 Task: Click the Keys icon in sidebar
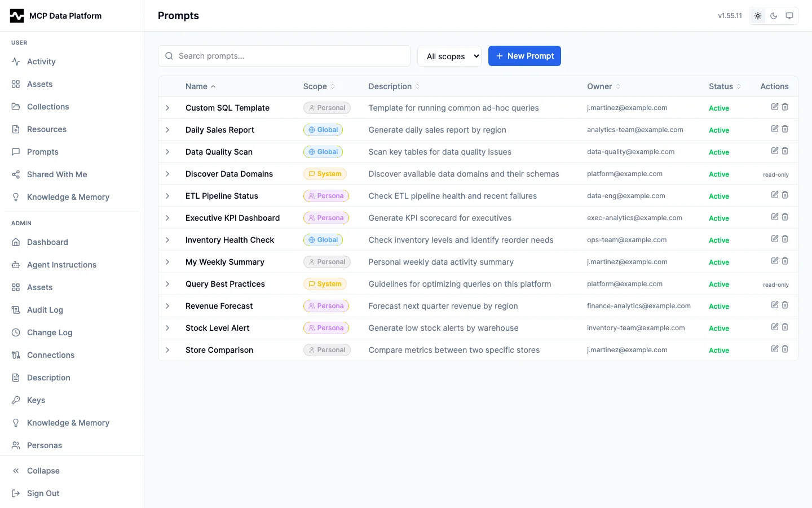point(16,400)
